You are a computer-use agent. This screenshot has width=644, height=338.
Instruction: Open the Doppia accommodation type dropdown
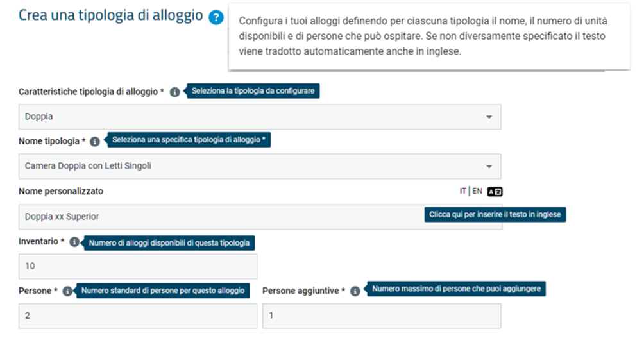point(260,117)
